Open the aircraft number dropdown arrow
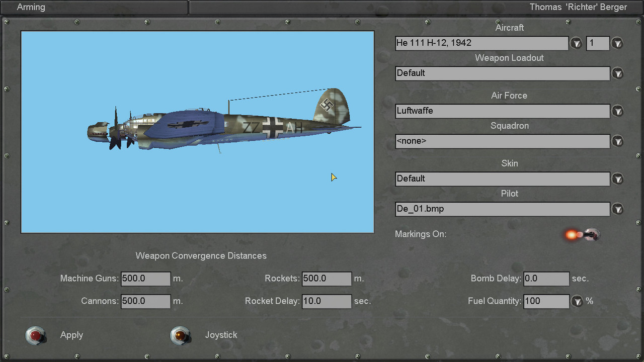644x362 pixels. click(617, 43)
